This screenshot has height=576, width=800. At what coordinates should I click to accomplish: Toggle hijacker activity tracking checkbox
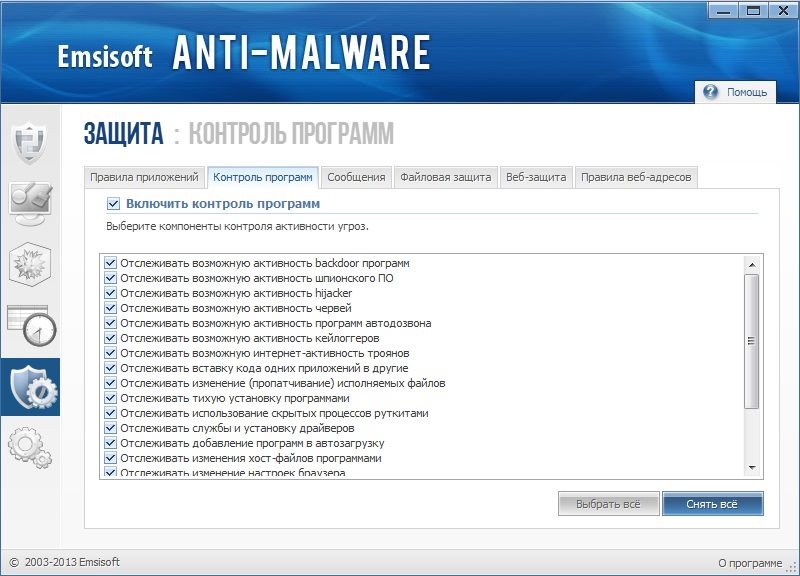[x=110, y=293]
